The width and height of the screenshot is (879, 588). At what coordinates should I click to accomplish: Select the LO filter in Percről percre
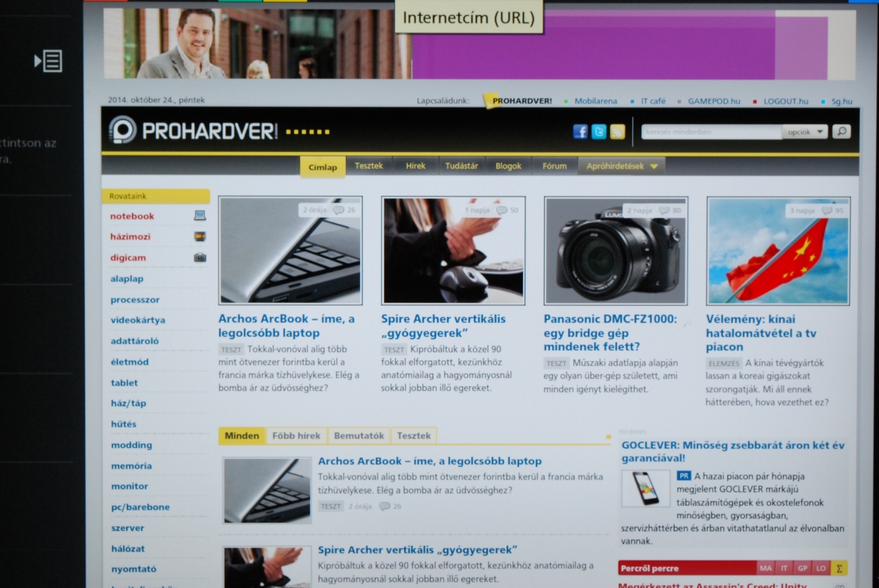pyautogui.click(x=821, y=569)
